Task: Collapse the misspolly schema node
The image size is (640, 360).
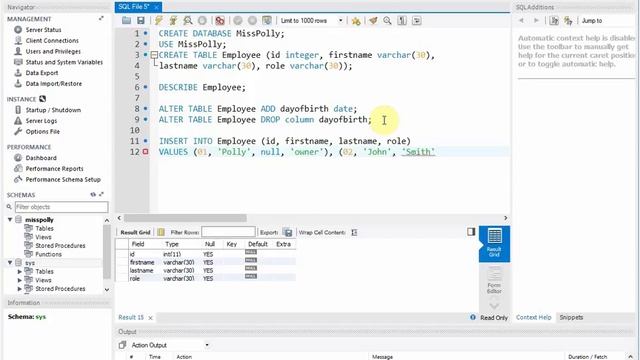Action: (x=10, y=220)
